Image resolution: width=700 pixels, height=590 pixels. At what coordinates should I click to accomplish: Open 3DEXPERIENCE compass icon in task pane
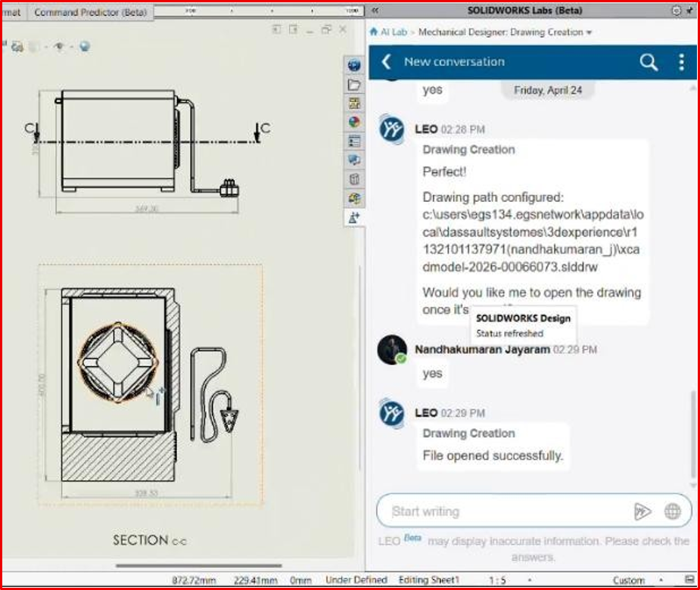tap(354, 65)
